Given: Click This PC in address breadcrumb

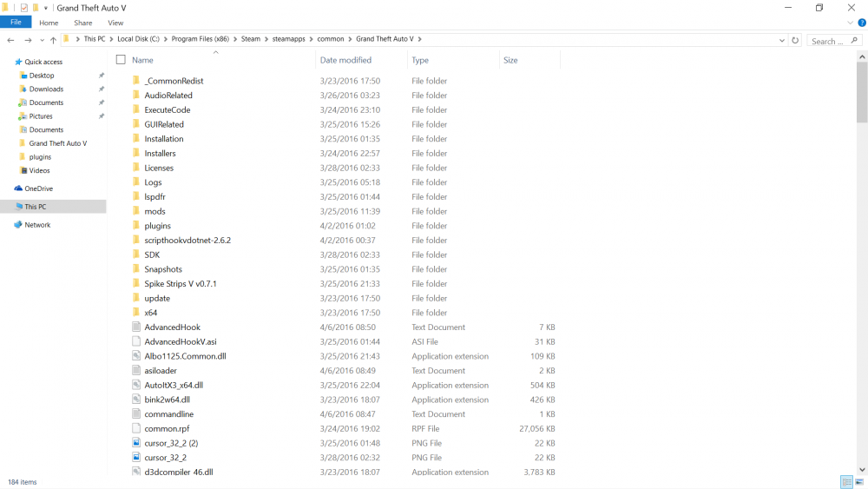Looking at the screenshot, I should [94, 39].
